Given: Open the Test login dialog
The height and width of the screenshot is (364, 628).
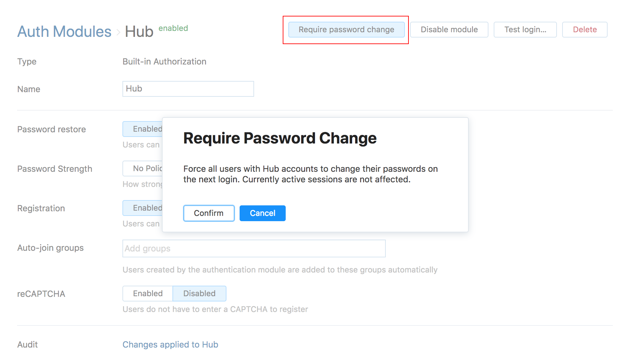Looking at the screenshot, I should click(525, 30).
